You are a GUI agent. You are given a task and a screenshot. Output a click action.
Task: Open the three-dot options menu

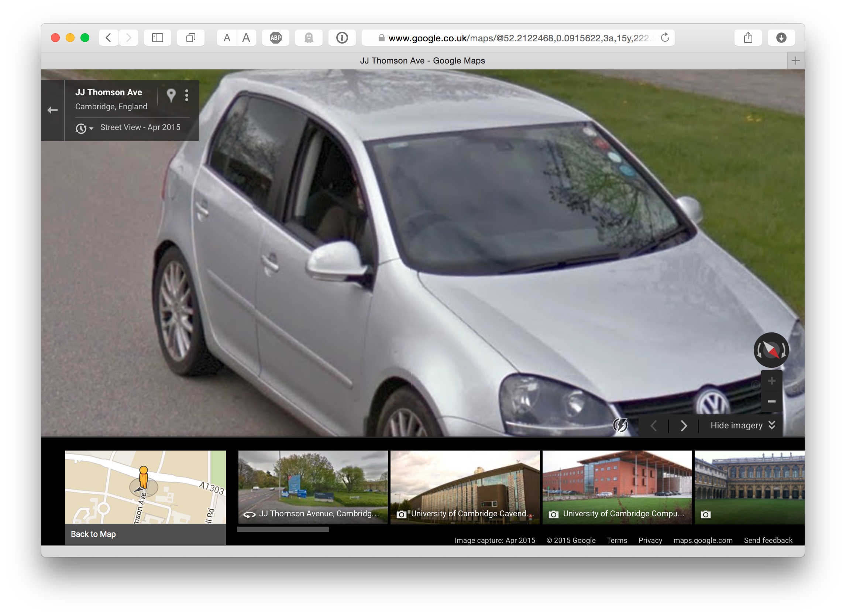coord(186,96)
